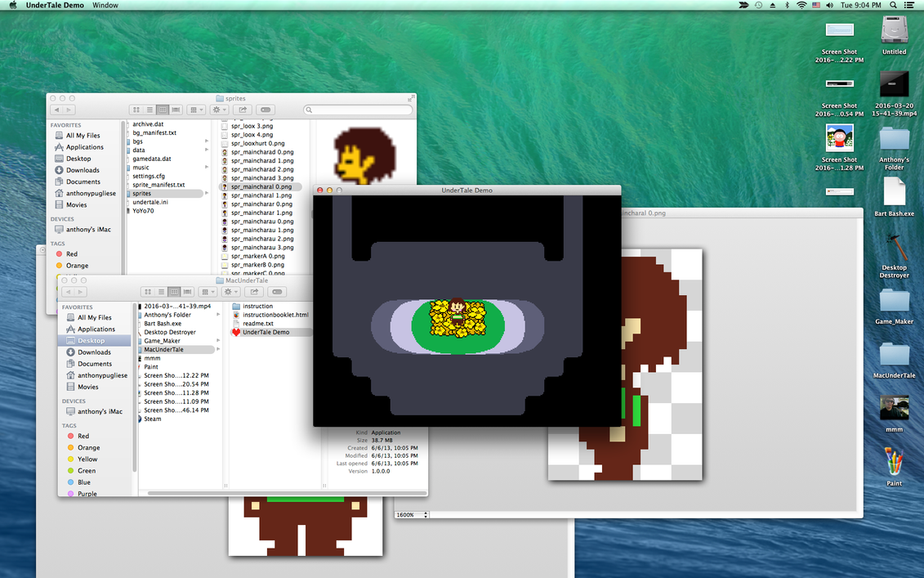Click All My Files in sprites window sidebar

(83, 135)
